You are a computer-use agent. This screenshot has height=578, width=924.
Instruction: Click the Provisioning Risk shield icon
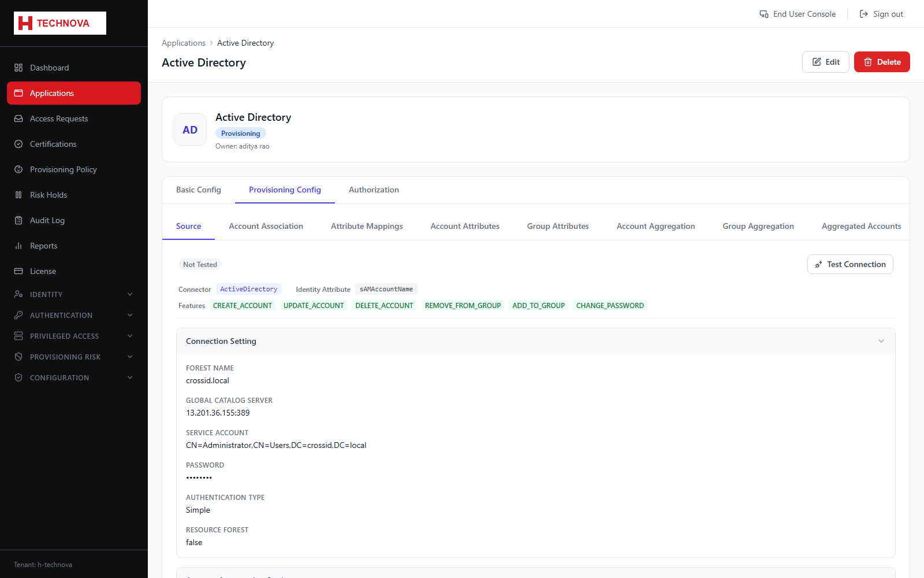(x=18, y=357)
